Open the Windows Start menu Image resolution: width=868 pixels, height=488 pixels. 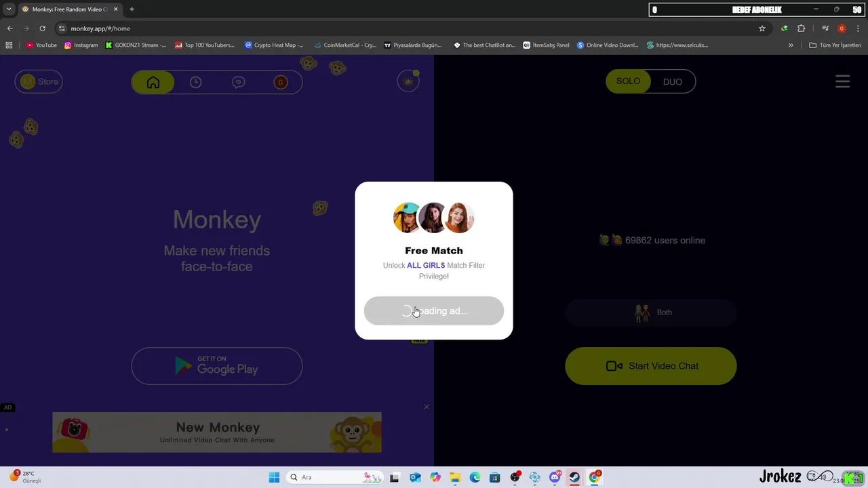(x=274, y=477)
